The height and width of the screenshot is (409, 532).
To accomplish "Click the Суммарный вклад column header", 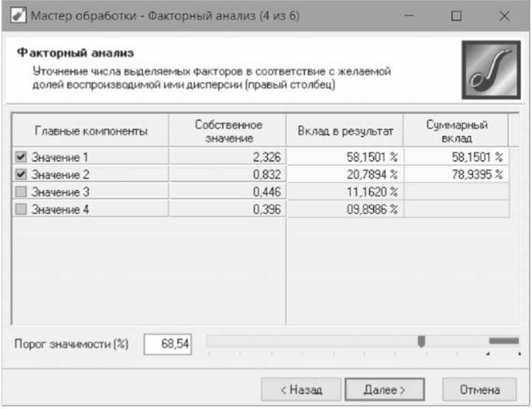I will click(x=456, y=131).
